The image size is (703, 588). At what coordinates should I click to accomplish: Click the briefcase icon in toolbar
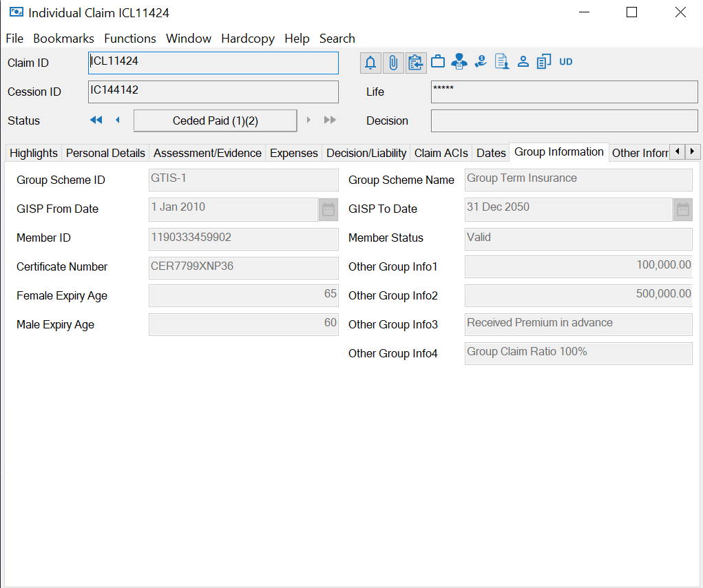coord(437,62)
